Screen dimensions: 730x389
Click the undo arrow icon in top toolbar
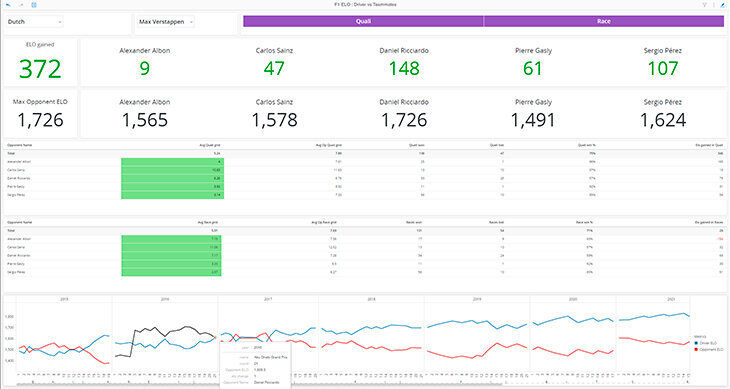[x=8, y=5]
